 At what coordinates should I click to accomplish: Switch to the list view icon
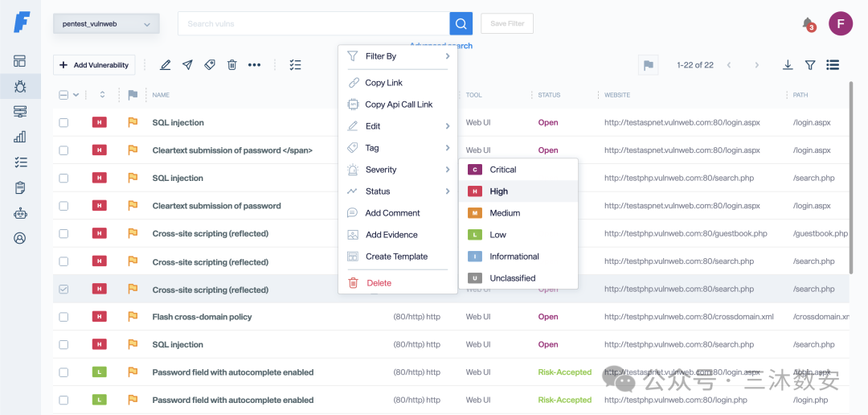pos(833,65)
